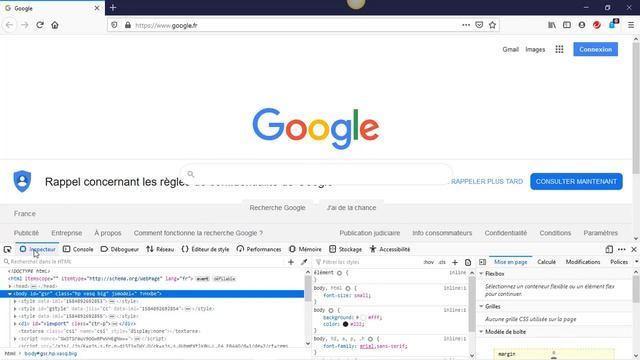Open the Débogueur tab
This screenshot has width=640, height=360.
pos(120,249)
